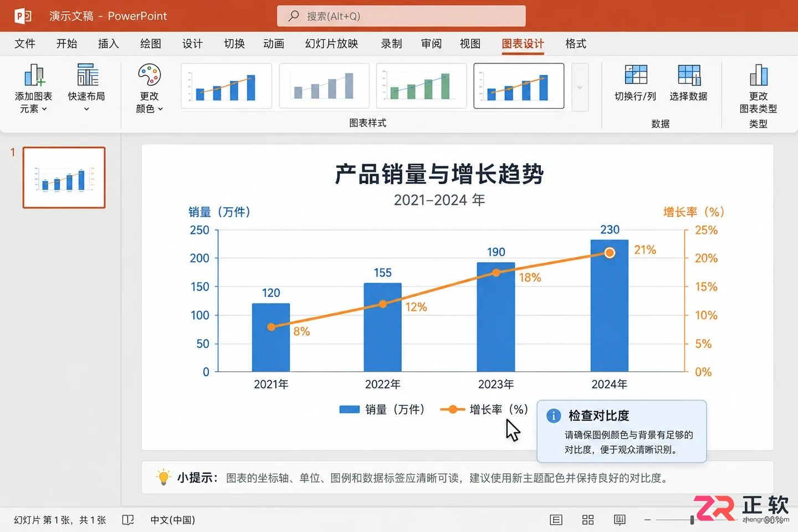Apply the gray bars chart style
This screenshot has height=532, width=798.
(324, 85)
